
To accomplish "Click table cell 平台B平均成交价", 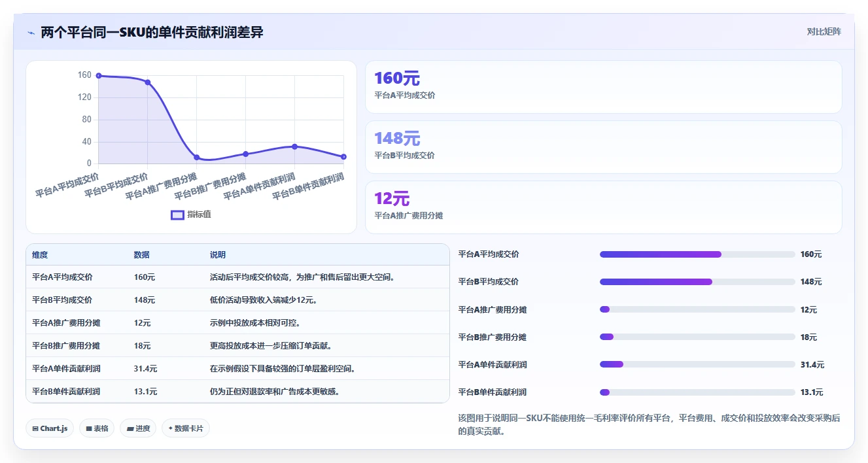I will pyautogui.click(x=62, y=300).
